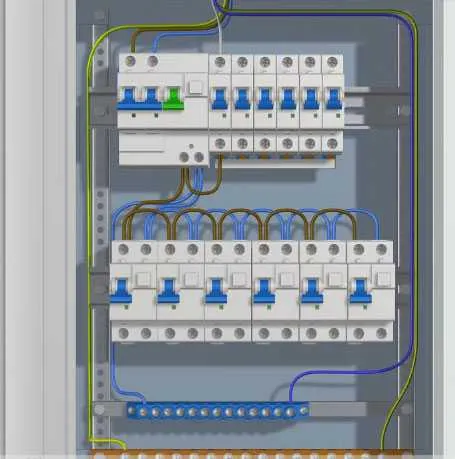Toggle the lever of the last bottom-row breaker
Viewport: 455px width, 459px height.
tap(360, 291)
